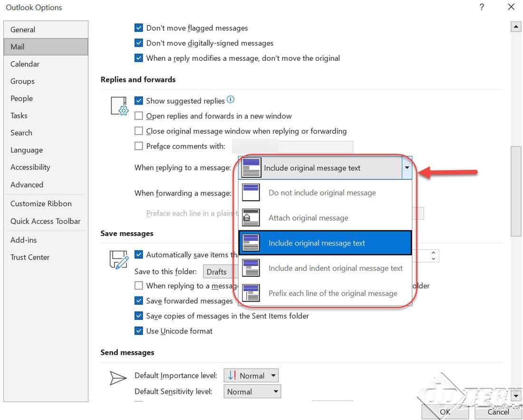Open the Add-ins category
The width and height of the screenshot is (523, 420).
pos(46,240)
